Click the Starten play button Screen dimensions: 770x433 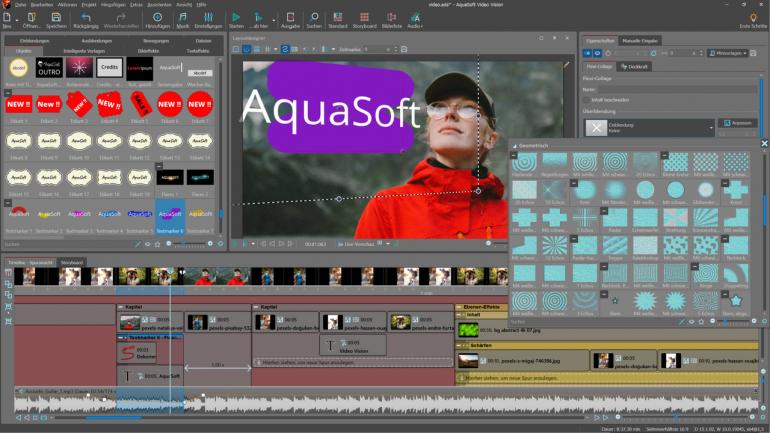(236, 18)
